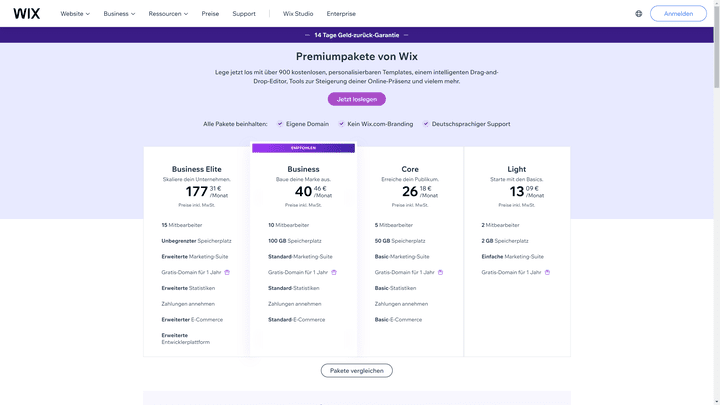
Task: Click the Deutschsprachiger Support checkmark icon
Action: (426, 124)
